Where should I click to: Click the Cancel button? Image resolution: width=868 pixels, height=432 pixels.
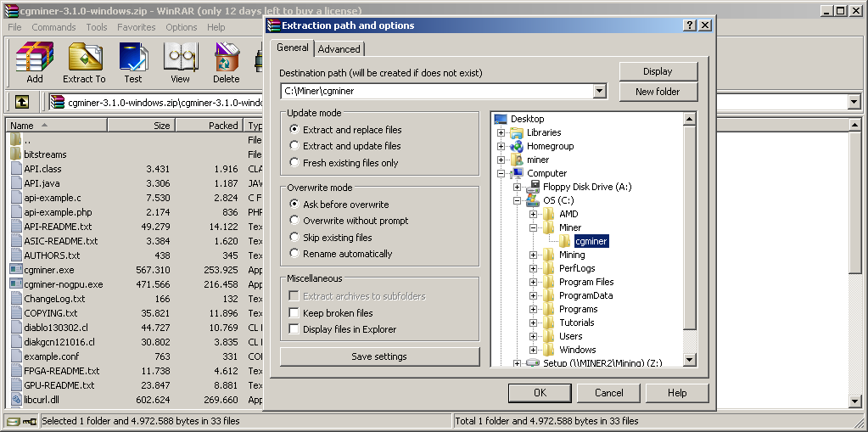(609, 393)
